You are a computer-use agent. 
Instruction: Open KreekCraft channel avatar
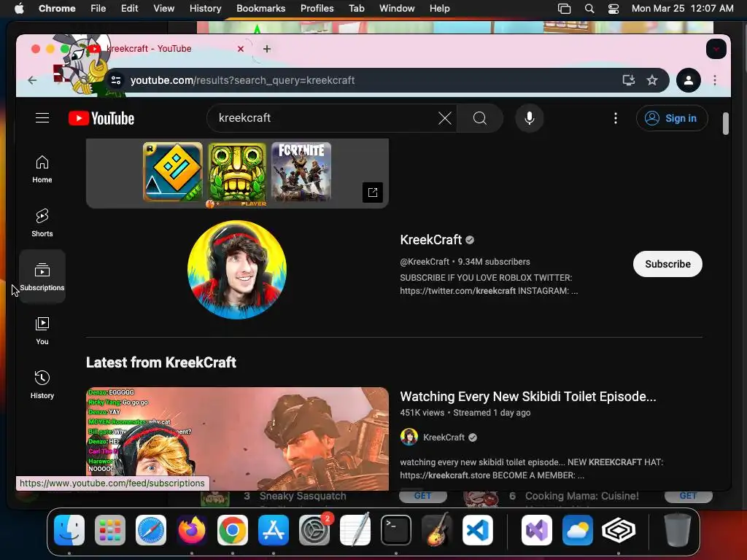point(237,270)
